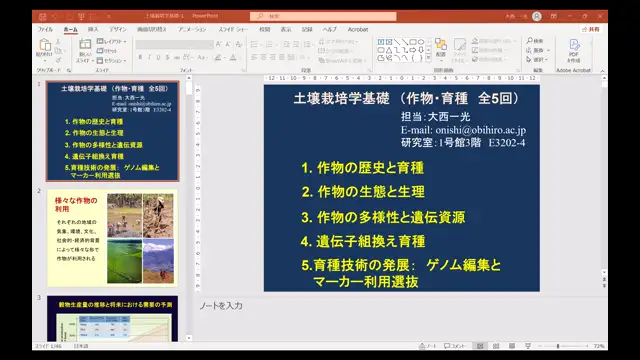Click the text highlight color pen

point(219,58)
